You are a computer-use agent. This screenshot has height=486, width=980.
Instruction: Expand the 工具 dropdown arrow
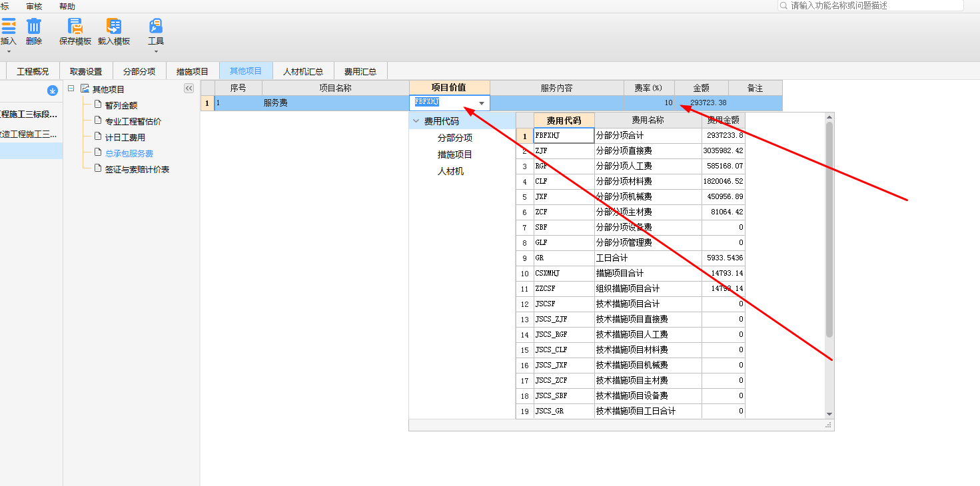(156, 52)
